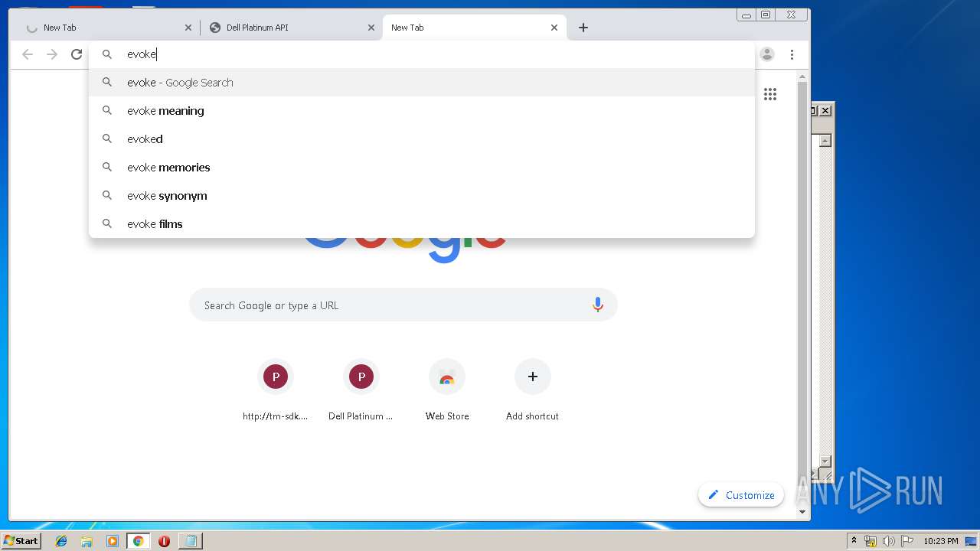Image resolution: width=980 pixels, height=551 pixels.
Task: Choose suggestion 'evoke - Google Search'
Action: tap(422, 83)
